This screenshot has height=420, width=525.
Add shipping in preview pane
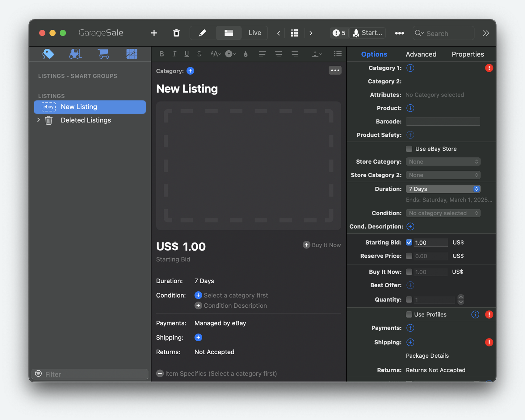(198, 337)
